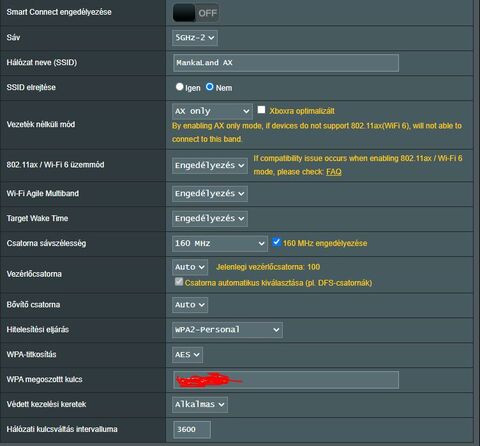This screenshot has width=480, height=446.
Task: Open the Bővítő csatorna Auto dropdown
Action: tap(190, 305)
